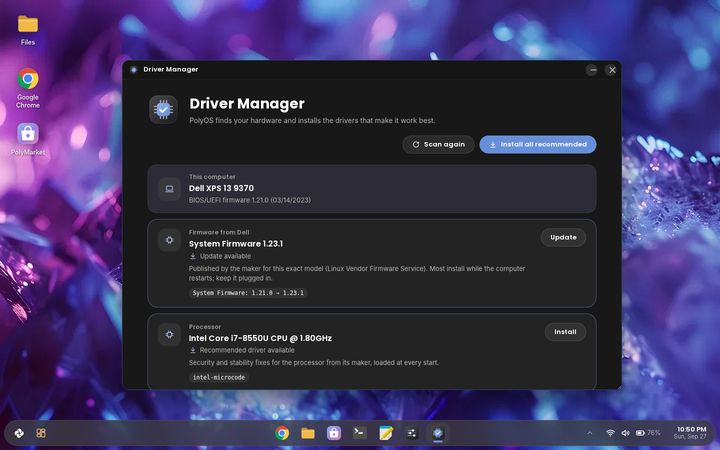Click the PolyOS finds your hardware subtitle
The height and width of the screenshot is (450, 720).
(x=312, y=121)
